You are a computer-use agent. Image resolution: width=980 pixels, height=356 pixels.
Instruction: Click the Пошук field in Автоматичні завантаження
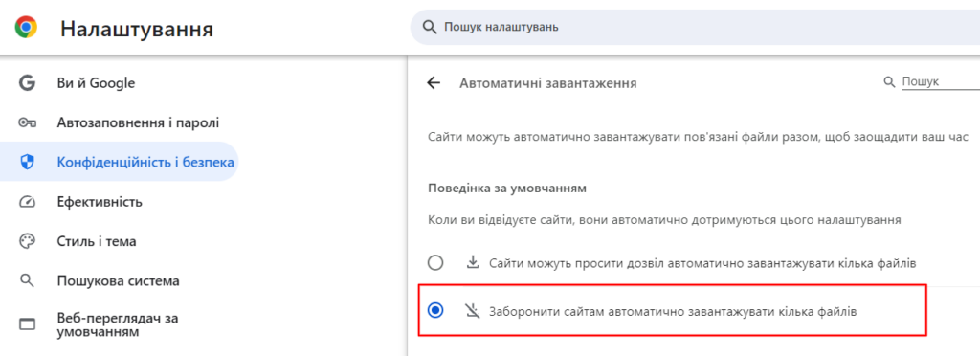pyautogui.click(x=940, y=81)
